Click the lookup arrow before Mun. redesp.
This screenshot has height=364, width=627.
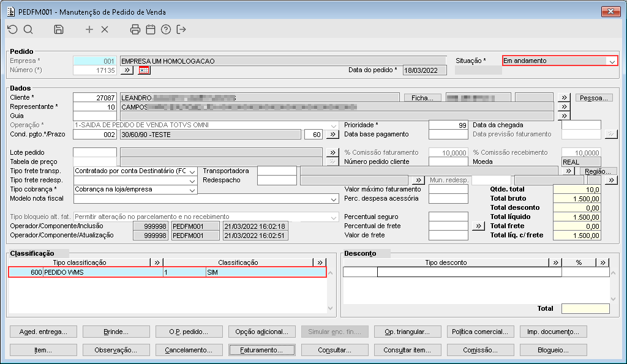[418, 180]
